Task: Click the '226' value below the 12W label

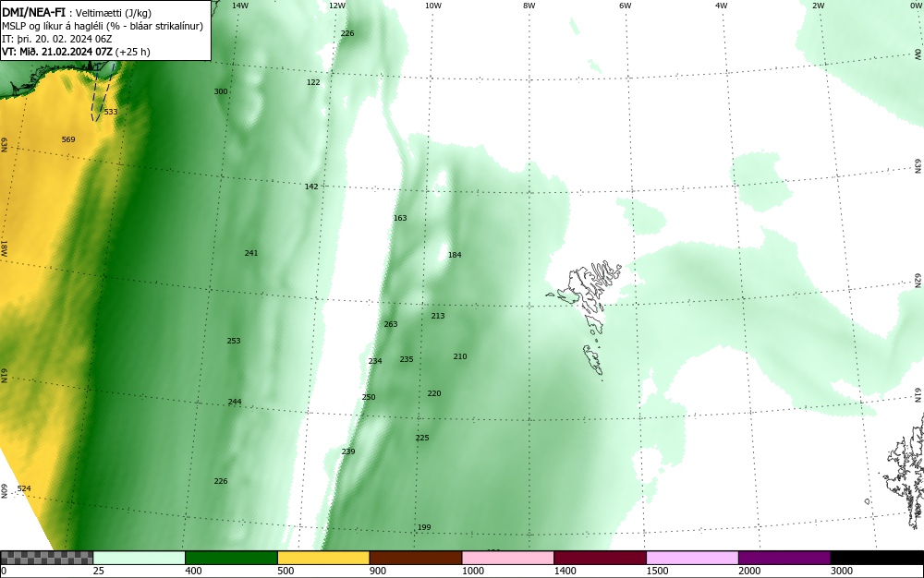Action: [x=347, y=33]
